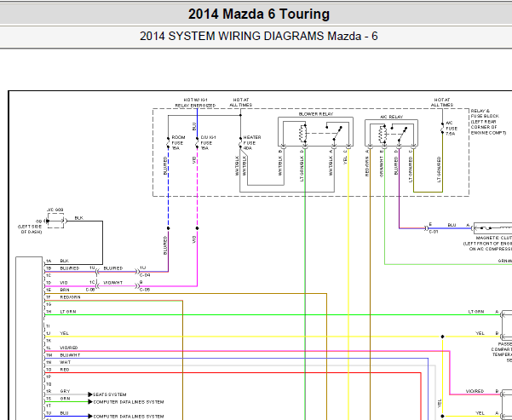Viewport: 512px width, 420px height.
Task: Click "HOT W/ IG1 RELAY ENERGIZED" label
Action: click(195, 102)
